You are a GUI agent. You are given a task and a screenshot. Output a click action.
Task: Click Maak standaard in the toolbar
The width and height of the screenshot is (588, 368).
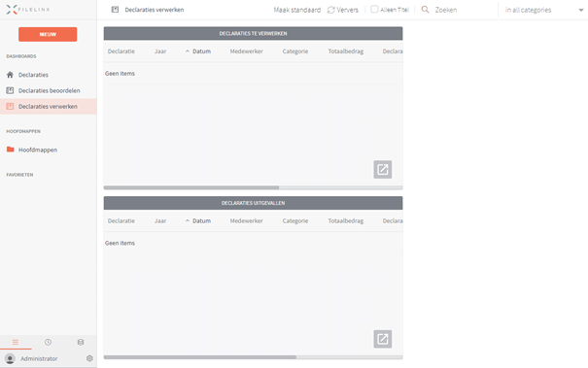click(297, 10)
